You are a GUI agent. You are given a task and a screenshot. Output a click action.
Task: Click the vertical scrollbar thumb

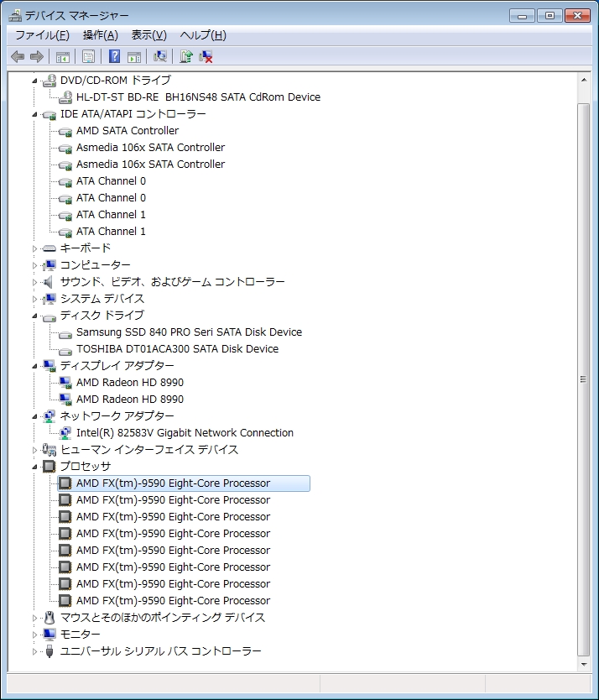(584, 379)
